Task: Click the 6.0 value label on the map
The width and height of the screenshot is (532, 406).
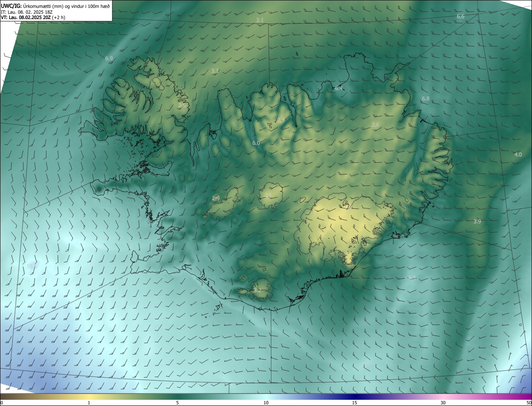Action: [x=256, y=143]
